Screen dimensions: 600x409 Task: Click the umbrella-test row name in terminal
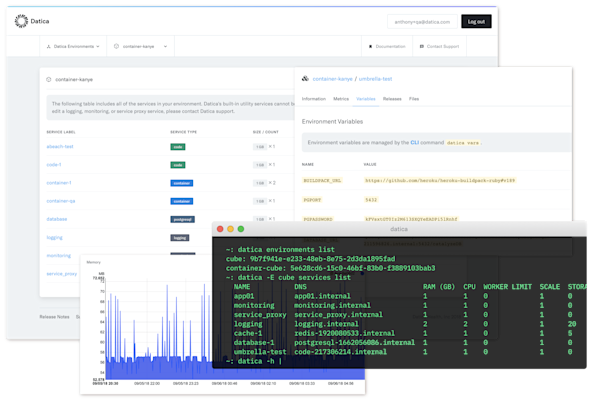click(260, 352)
